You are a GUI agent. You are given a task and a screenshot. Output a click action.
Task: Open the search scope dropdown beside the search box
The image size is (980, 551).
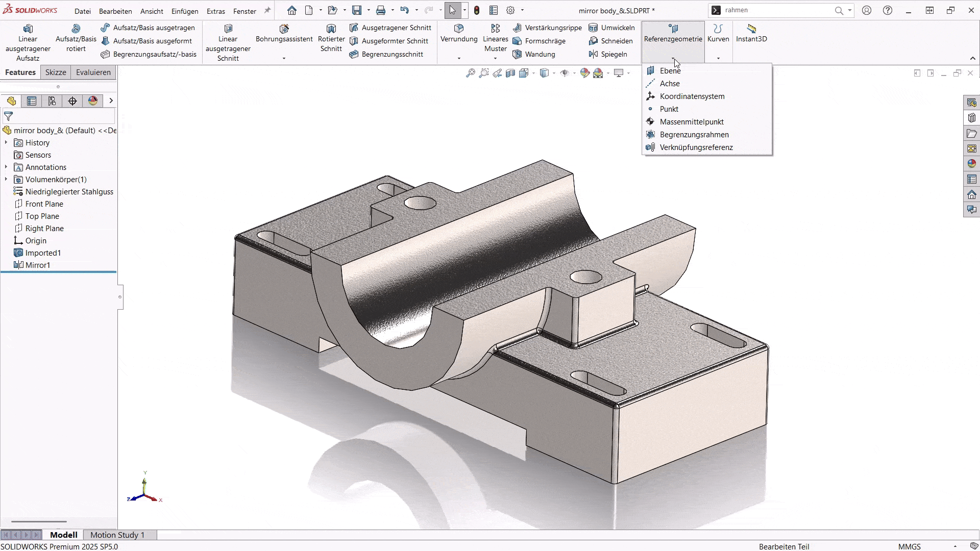849,10
